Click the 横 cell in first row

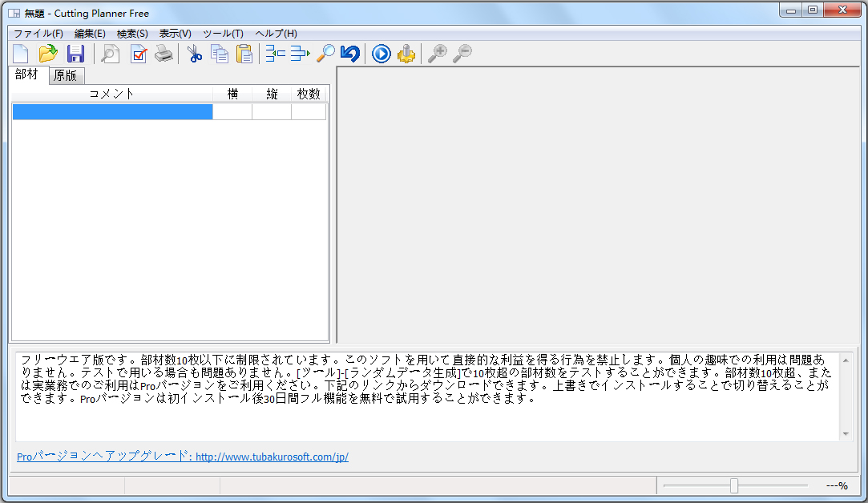pyautogui.click(x=232, y=112)
